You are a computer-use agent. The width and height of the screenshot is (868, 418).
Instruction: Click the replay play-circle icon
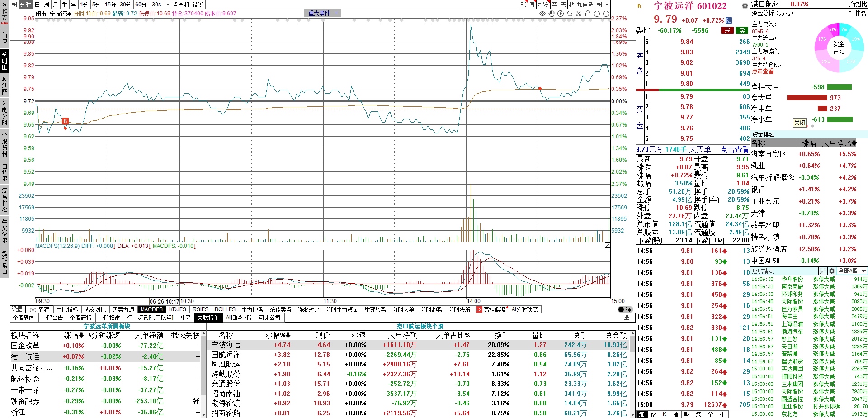[561, 14]
